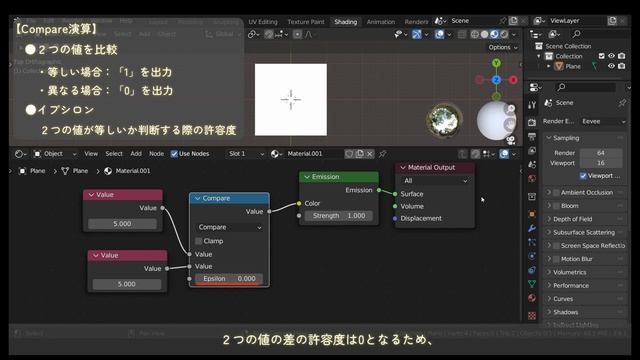This screenshot has width=640, height=360.
Task: Toggle fake user shield for Material.001
Action: (349, 154)
